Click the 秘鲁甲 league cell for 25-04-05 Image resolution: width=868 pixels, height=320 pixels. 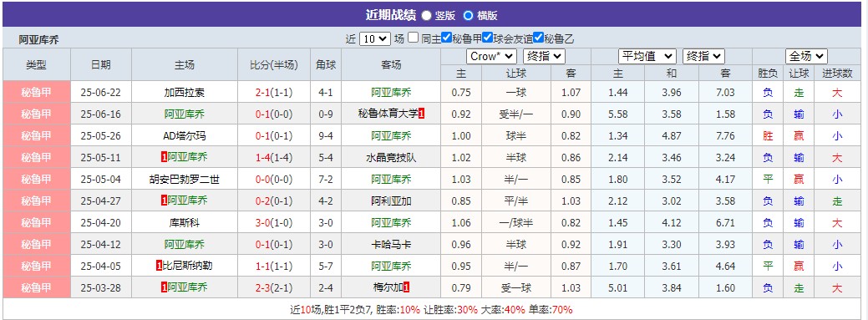[37, 266]
